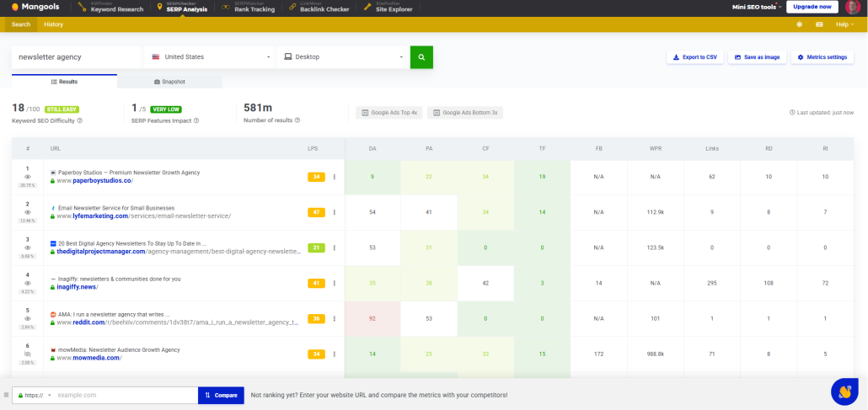Viewport: 868px width, 410px height.
Task: Open inagiffy.news URL link
Action: pos(78,286)
